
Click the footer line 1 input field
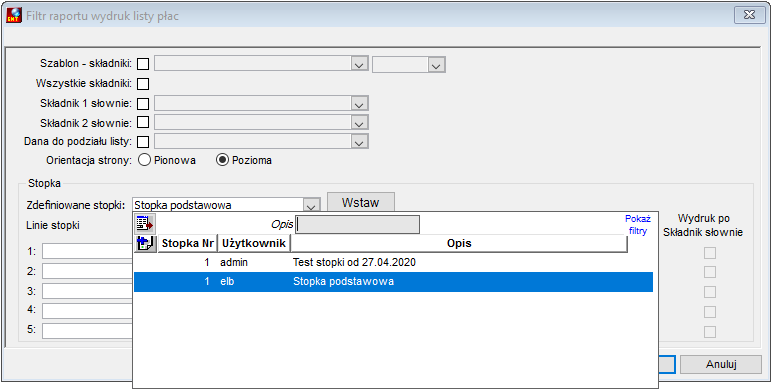pyautogui.click(x=87, y=251)
